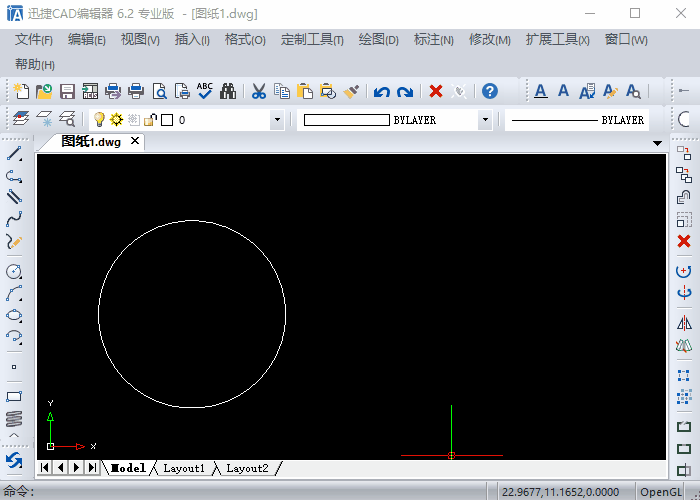
Task: Open the linetype BYLAYER combo box
Action: pyautogui.click(x=577, y=120)
